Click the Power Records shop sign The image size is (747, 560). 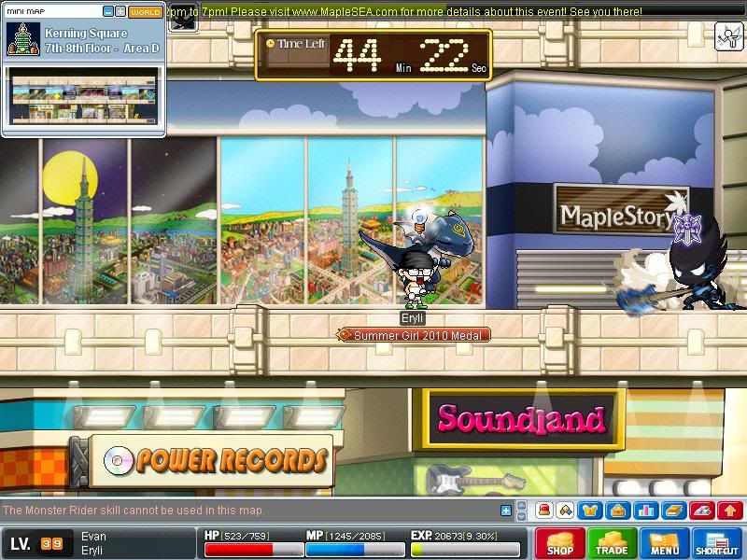pos(211,461)
